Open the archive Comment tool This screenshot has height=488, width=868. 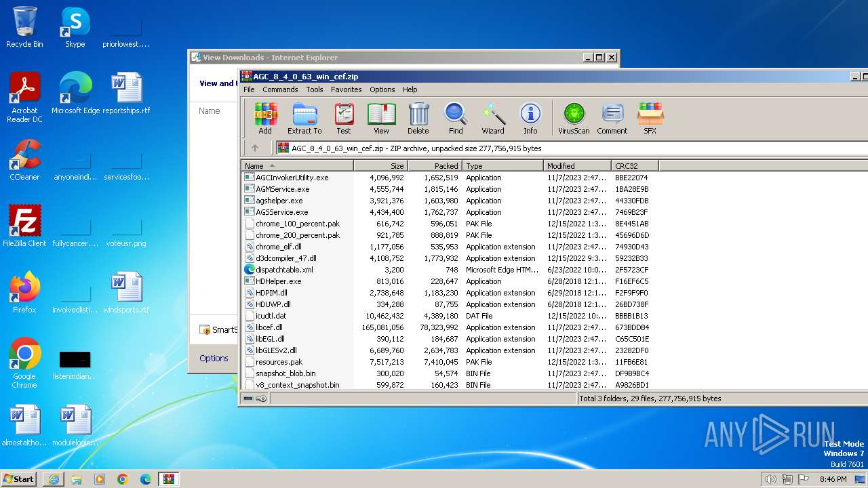click(612, 119)
